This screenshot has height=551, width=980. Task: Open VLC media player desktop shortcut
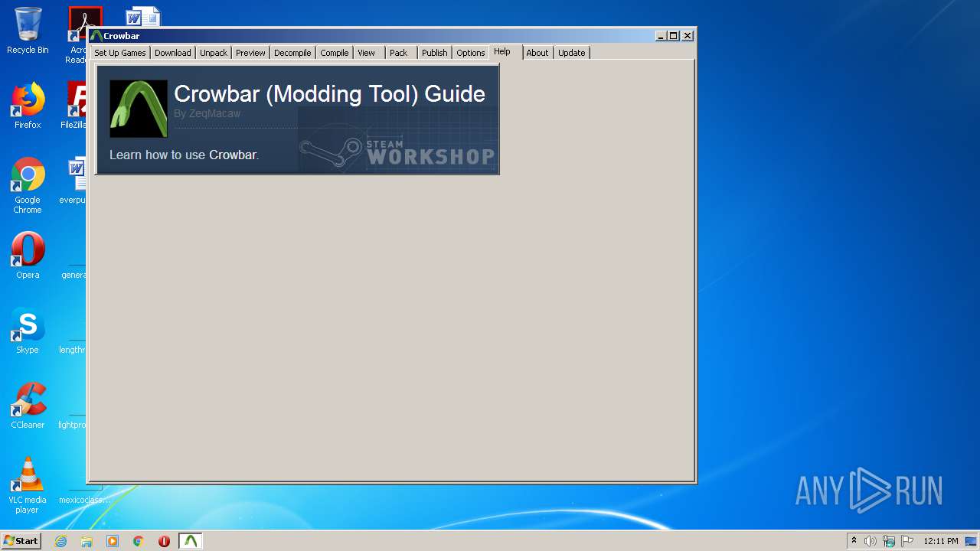(28, 486)
